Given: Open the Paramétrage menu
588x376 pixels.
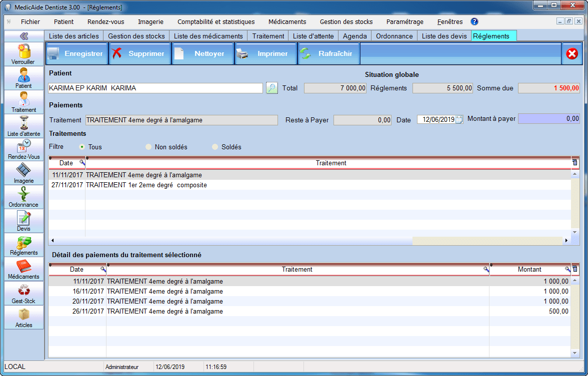Looking at the screenshot, I should [x=405, y=22].
